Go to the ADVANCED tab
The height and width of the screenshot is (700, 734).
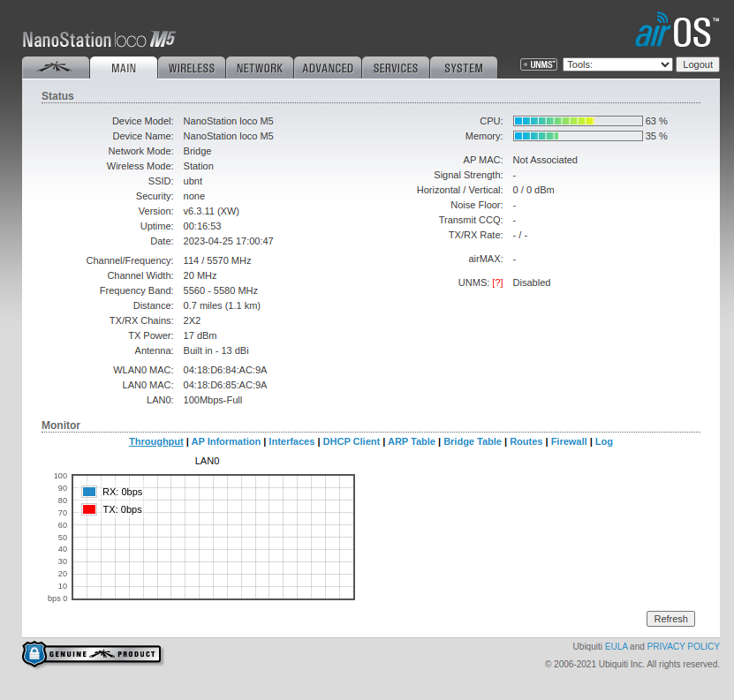(x=328, y=68)
